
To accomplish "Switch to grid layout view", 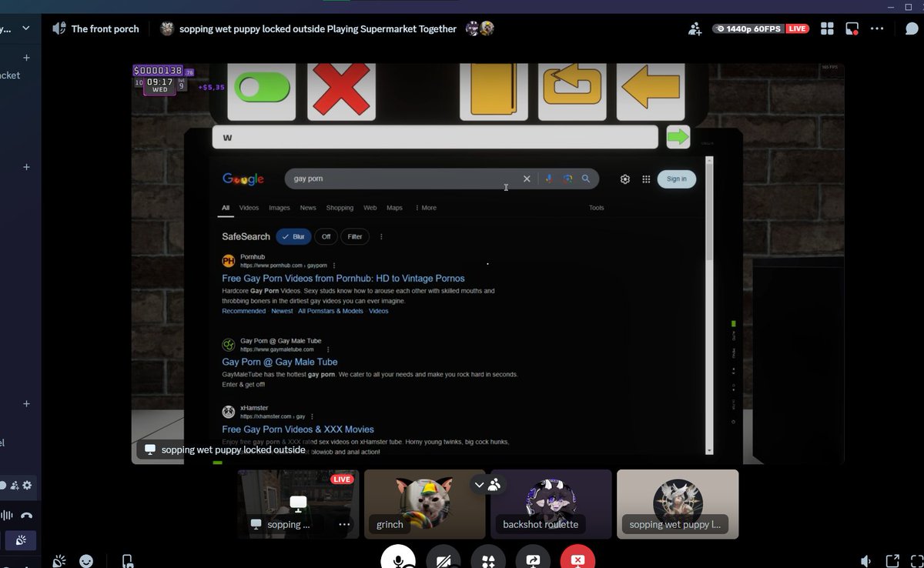I will 828,28.
